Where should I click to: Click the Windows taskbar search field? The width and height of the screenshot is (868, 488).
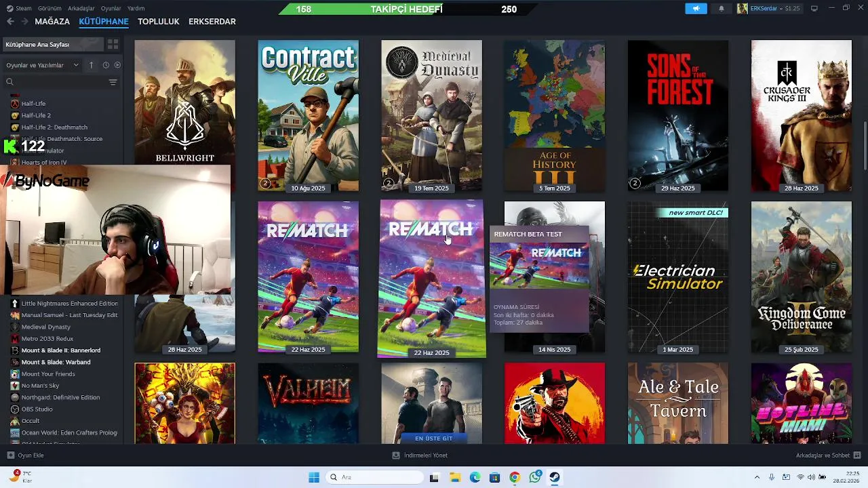click(x=374, y=477)
